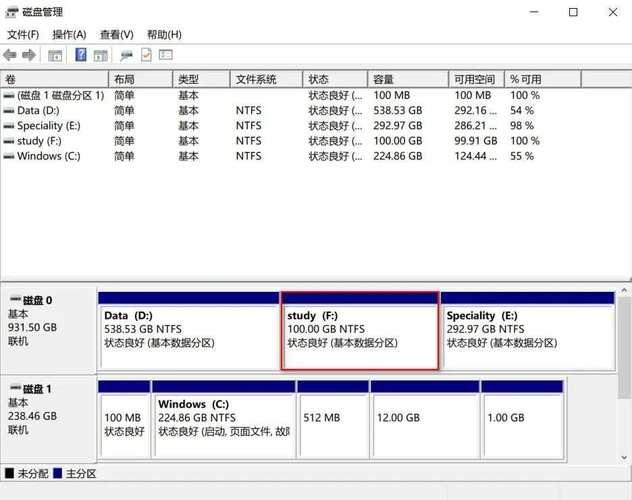Open the 查看(V) menu
The width and height of the screenshot is (632, 500).
116,34
